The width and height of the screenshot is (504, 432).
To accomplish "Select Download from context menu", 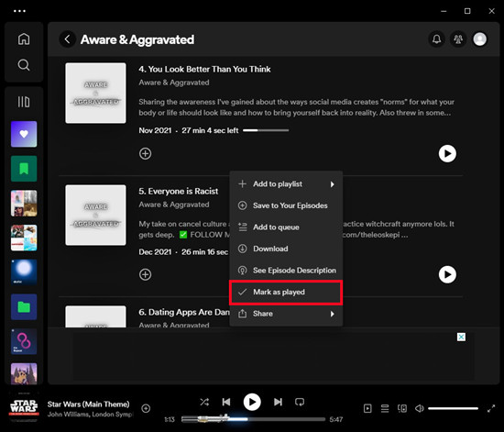I will click(286, 249).
